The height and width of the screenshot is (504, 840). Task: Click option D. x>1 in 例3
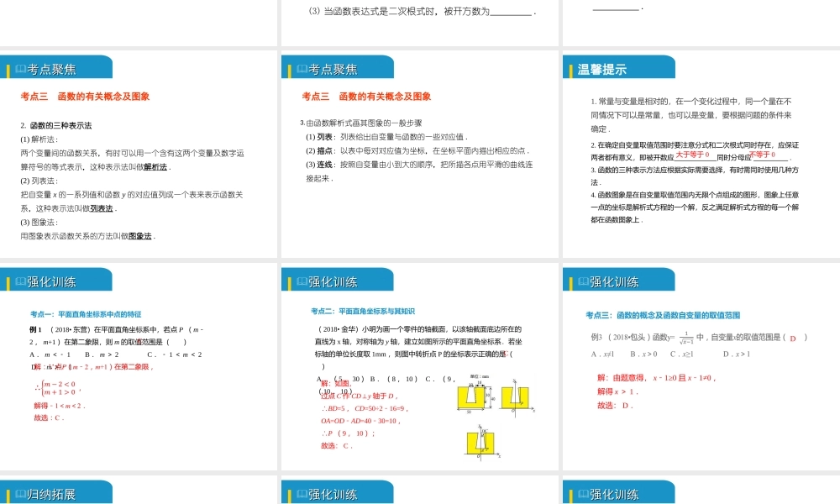tap(737, 354)
